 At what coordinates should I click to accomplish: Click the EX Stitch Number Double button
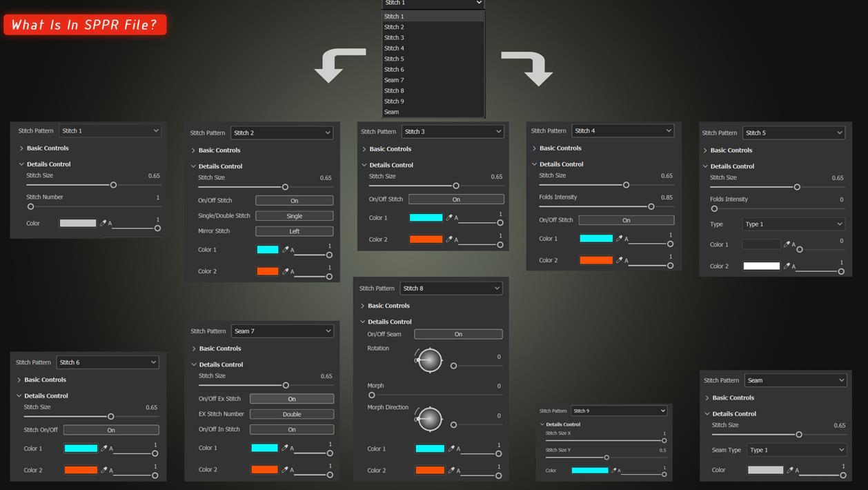291,414
